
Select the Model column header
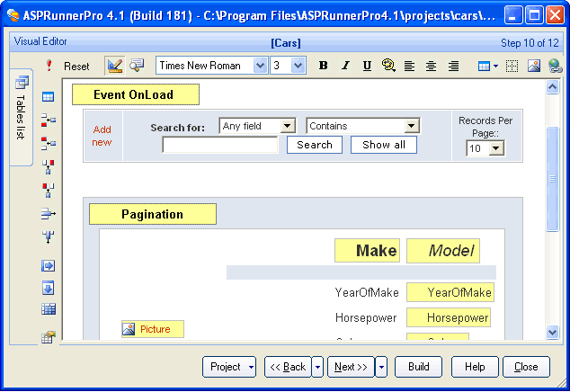443,251
